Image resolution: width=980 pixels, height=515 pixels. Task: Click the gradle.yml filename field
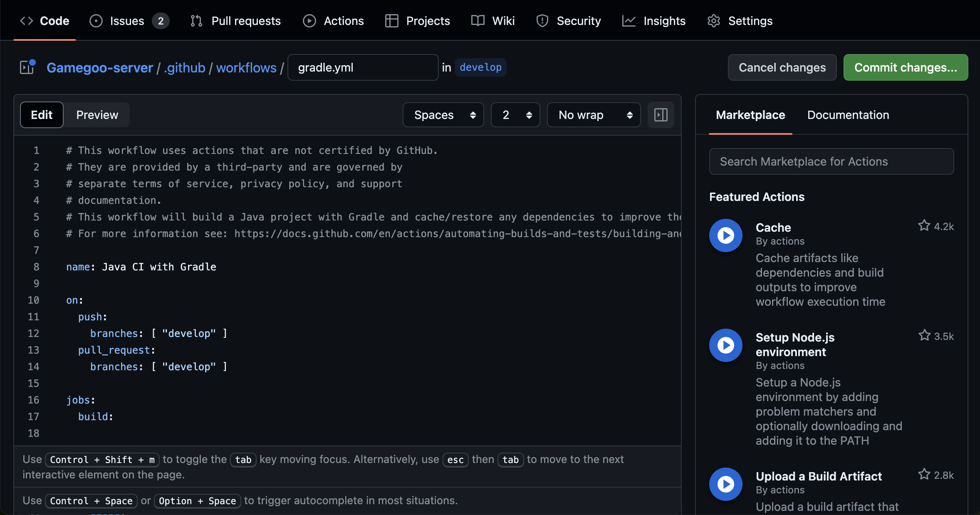[363, 67]
